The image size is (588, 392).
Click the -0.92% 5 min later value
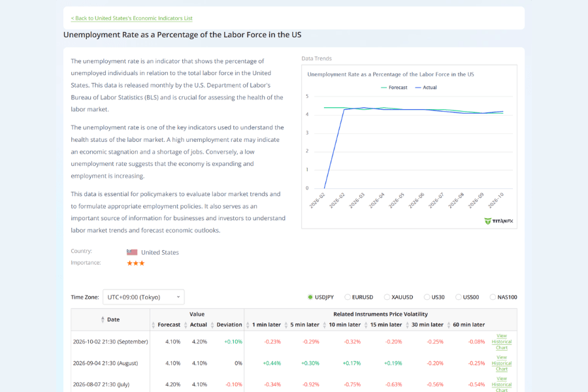[311, 385]
